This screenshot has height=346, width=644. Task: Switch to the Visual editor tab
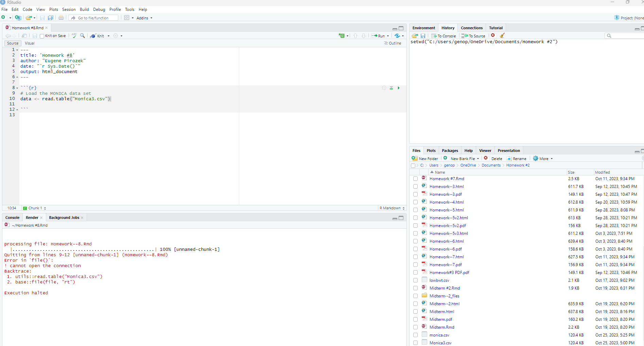30,43
